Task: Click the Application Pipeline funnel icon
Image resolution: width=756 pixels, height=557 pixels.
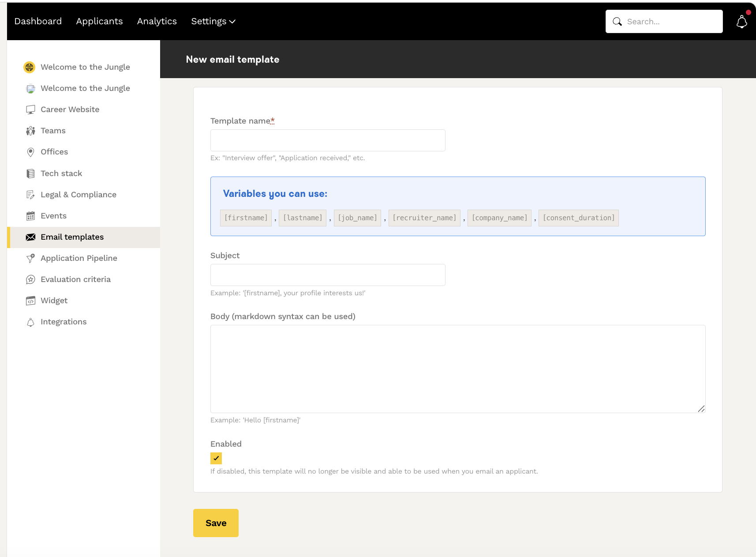Action: [30, 258]
